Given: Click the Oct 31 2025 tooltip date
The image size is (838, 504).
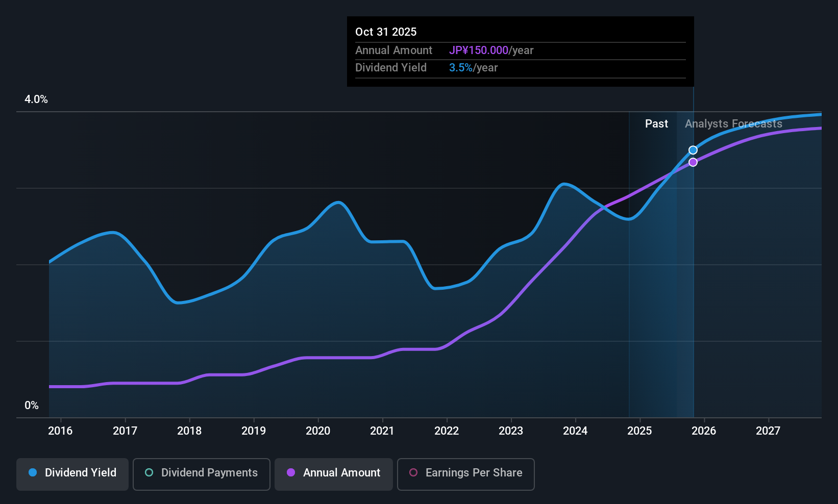Looking at the screenshot, I should pos(386,32).
